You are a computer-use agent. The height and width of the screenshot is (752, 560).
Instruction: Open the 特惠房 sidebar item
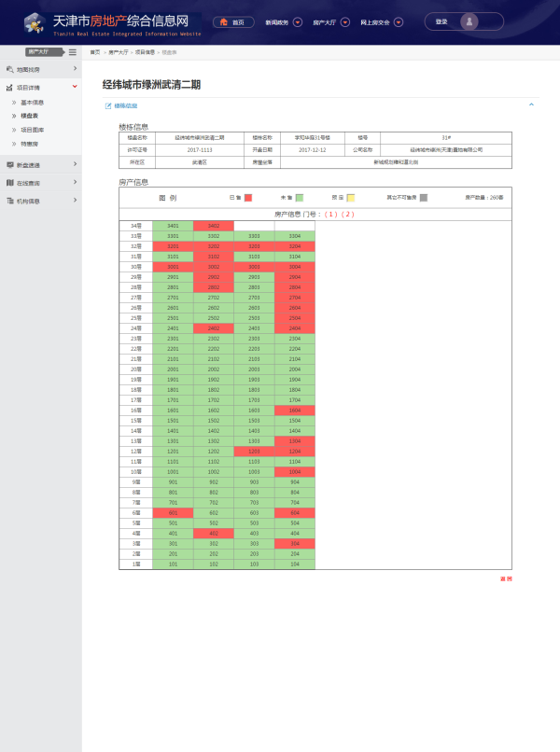coord(29,144)
